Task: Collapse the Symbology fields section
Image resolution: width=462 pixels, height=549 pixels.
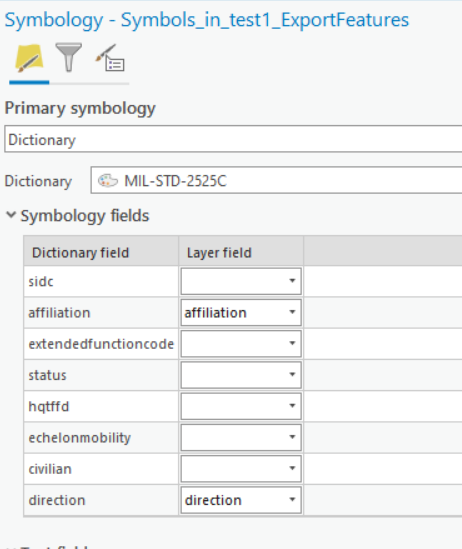Action: 11,215
